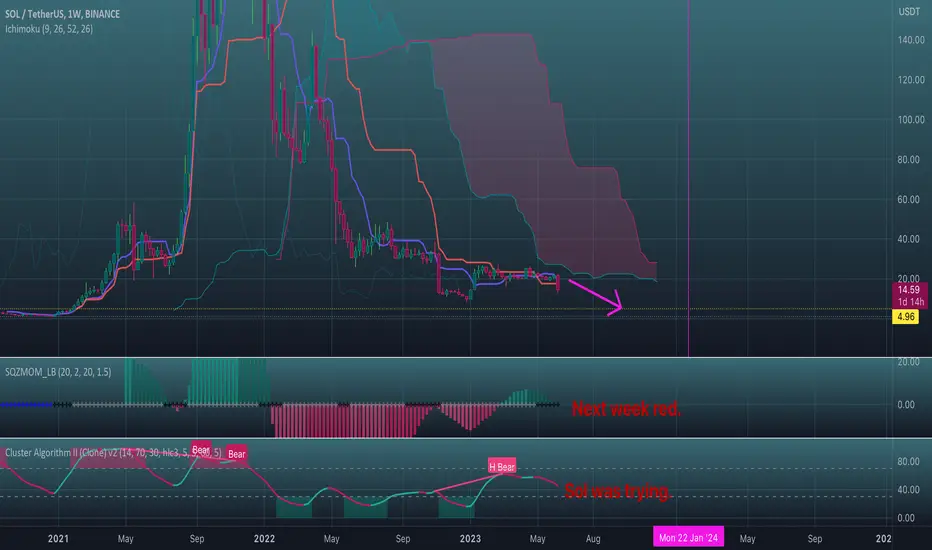Select the Mon 22 Jan '24 date marker
Image resolution: width=932 pixels, height=550 pixels.
[688, 538]
